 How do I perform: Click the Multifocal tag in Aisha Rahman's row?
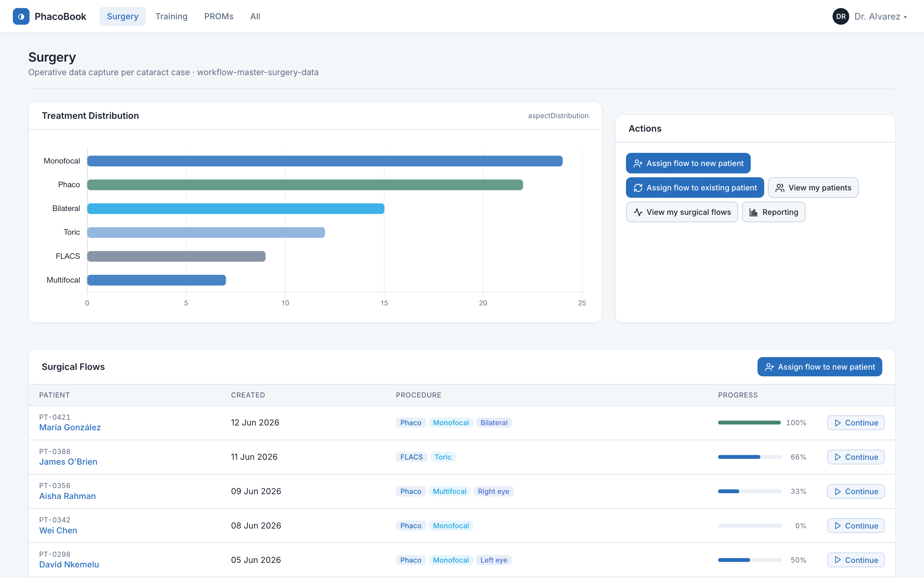(x=449, y=492)
